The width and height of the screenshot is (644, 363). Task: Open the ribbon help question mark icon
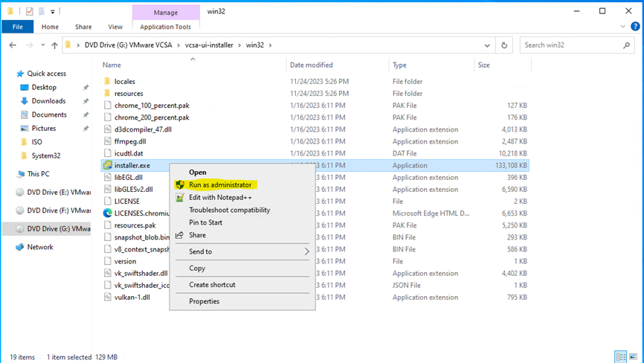pyautogui.click(x=636, y=28)
